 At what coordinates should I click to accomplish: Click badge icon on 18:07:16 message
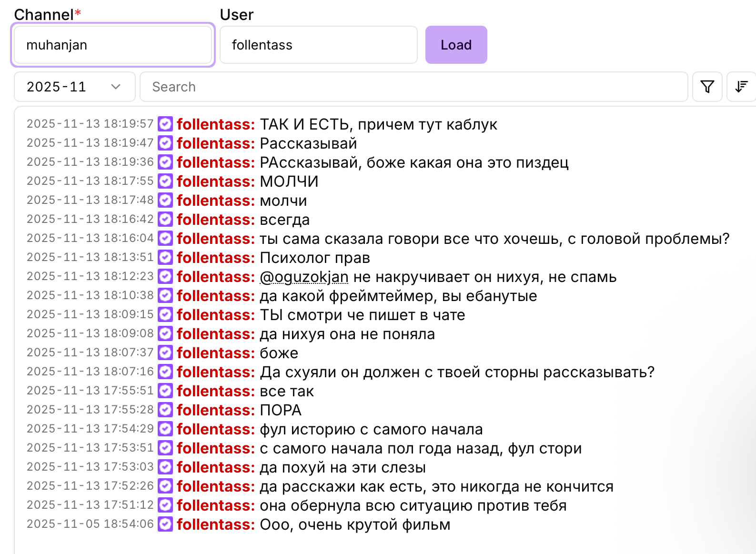pos(165,372)
